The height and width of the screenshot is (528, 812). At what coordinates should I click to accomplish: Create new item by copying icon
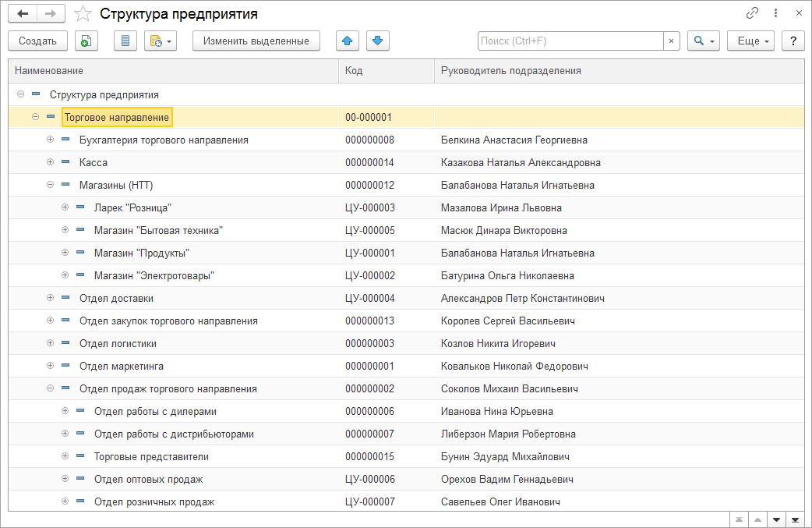tap(86, 41)
